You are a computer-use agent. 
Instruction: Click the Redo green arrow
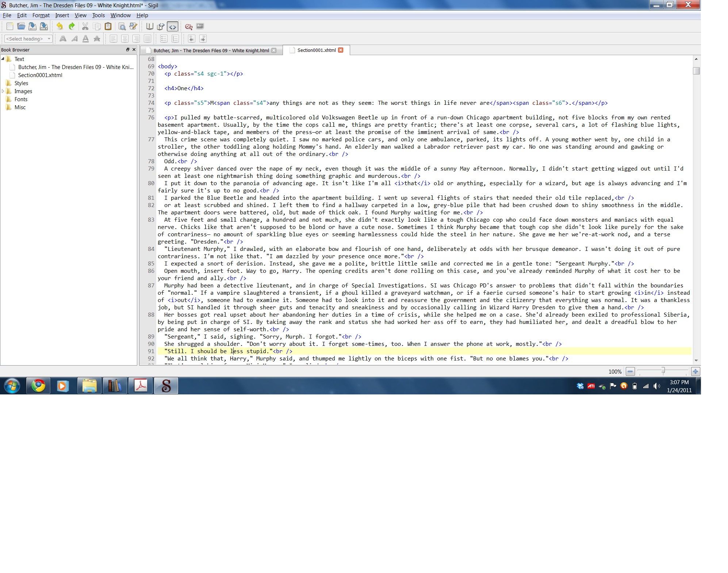point(72,26)
